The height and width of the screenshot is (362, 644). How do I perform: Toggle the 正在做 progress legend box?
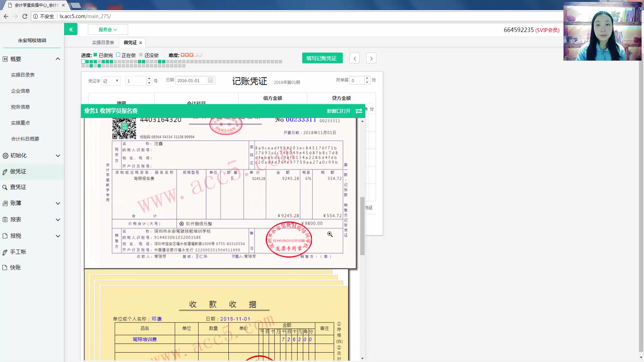[x=118, y=55]
